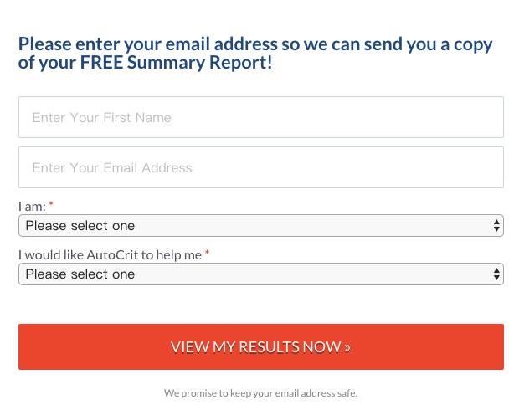514x420 pixels.
Task: Click "Please select one" text under "I am:"
Action: point(80,225)
